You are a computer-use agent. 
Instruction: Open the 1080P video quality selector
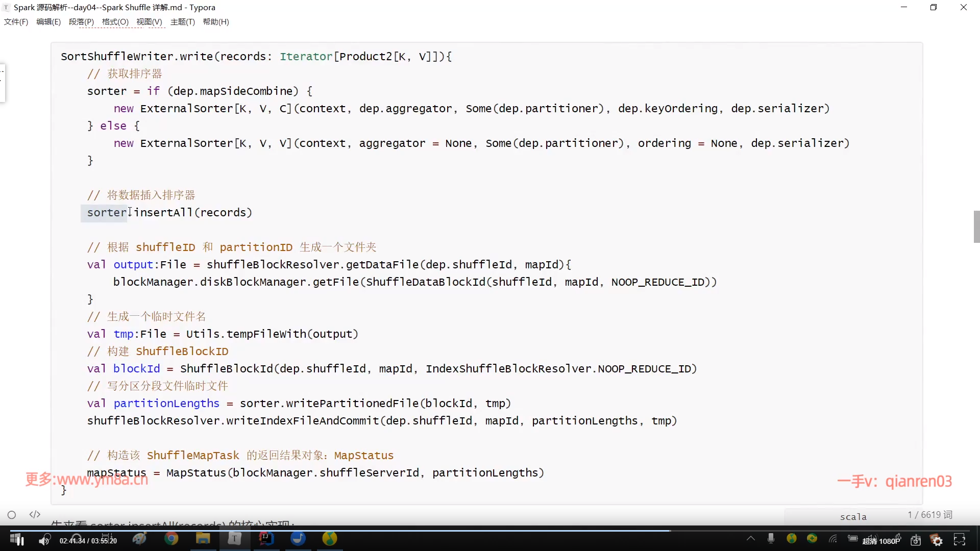click(881, 541)
